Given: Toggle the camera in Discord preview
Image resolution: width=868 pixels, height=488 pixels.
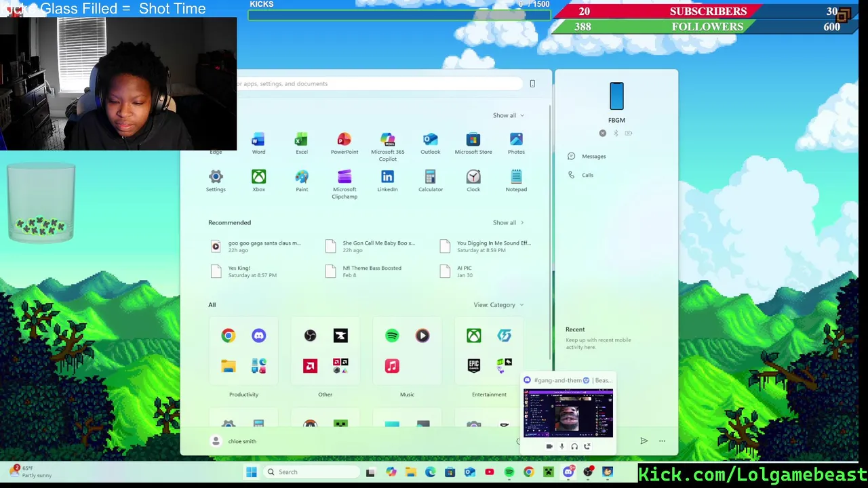Looking at the screenshot, I should coord(549,446).
